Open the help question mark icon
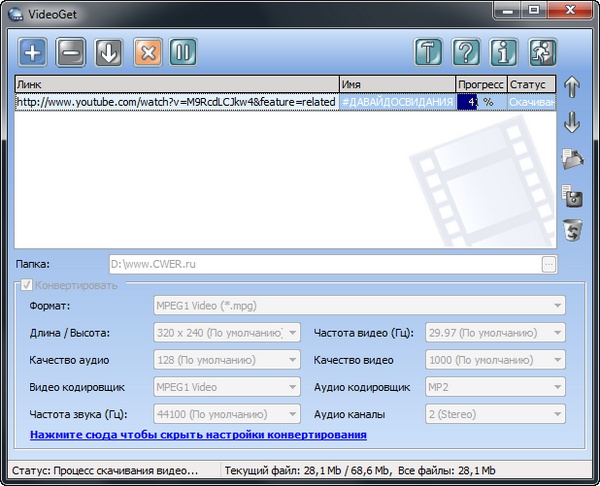Screen dimensions: 600x486 tap(466, 52)
